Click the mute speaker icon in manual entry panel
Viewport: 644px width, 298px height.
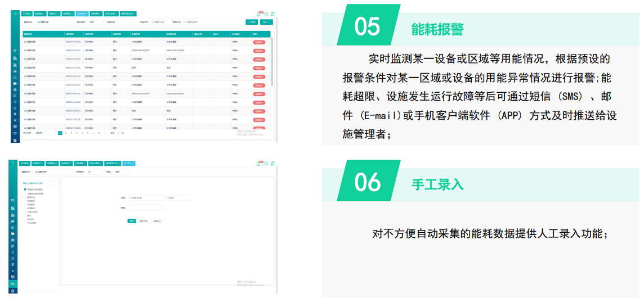pos(266,164)
